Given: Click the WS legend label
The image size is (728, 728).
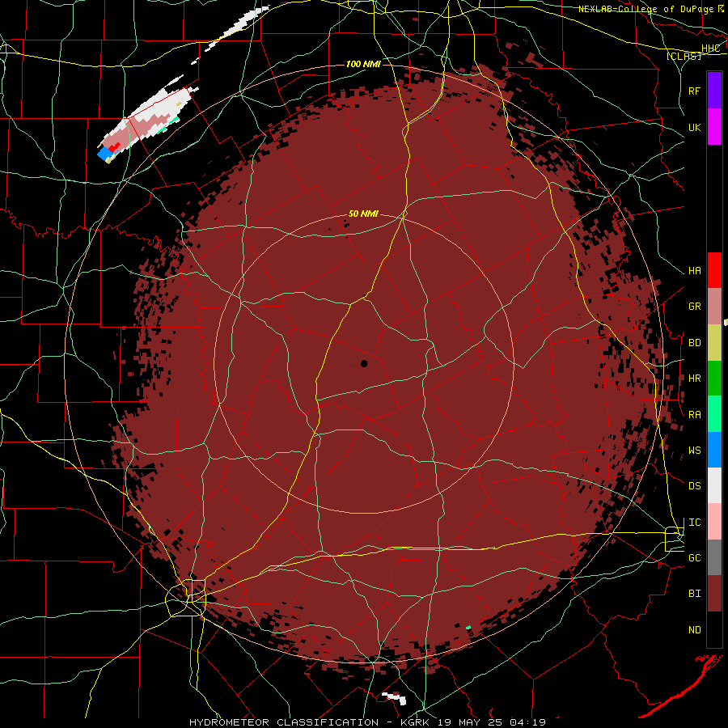Looking at the screenshot, I should point(694,451).
